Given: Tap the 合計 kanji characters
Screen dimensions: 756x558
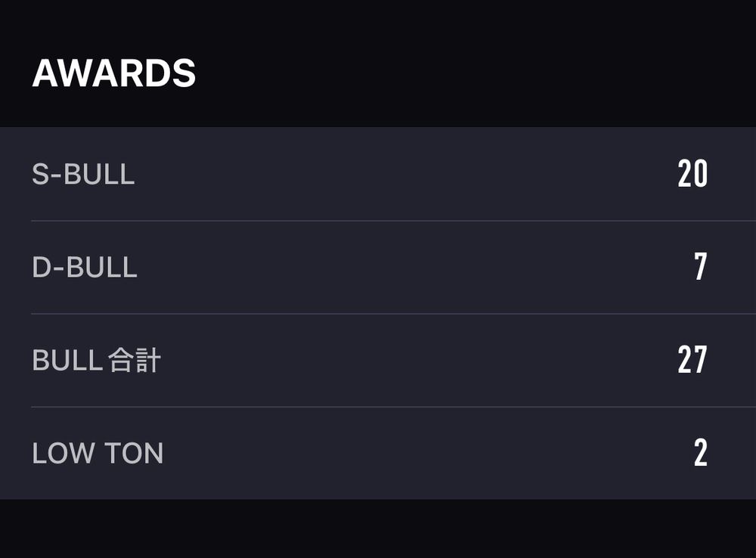Looking at the screenshot, I should point(134,360).
